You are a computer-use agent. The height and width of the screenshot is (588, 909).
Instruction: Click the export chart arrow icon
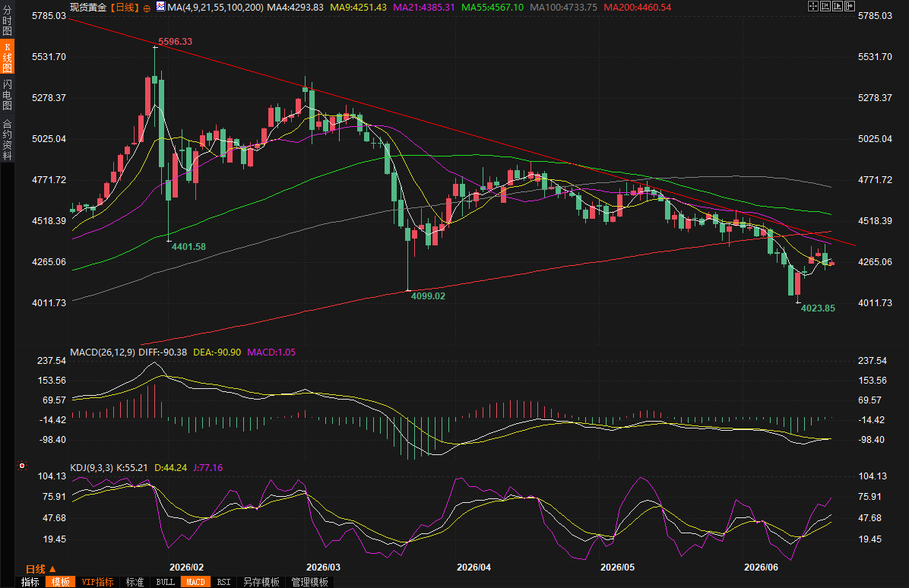pyautogui.click(x=849, y=6)
